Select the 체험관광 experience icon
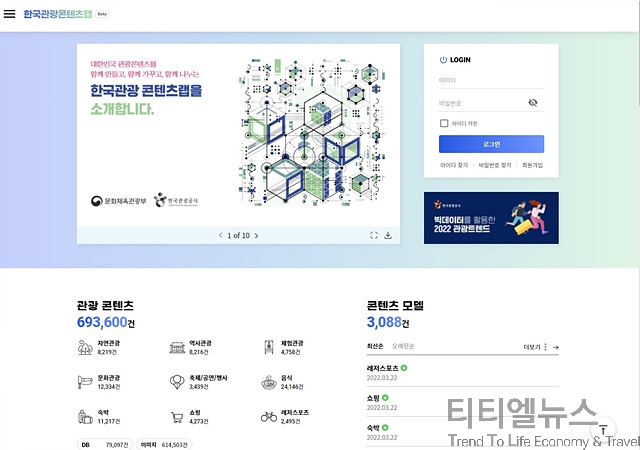 pos(269,347)
